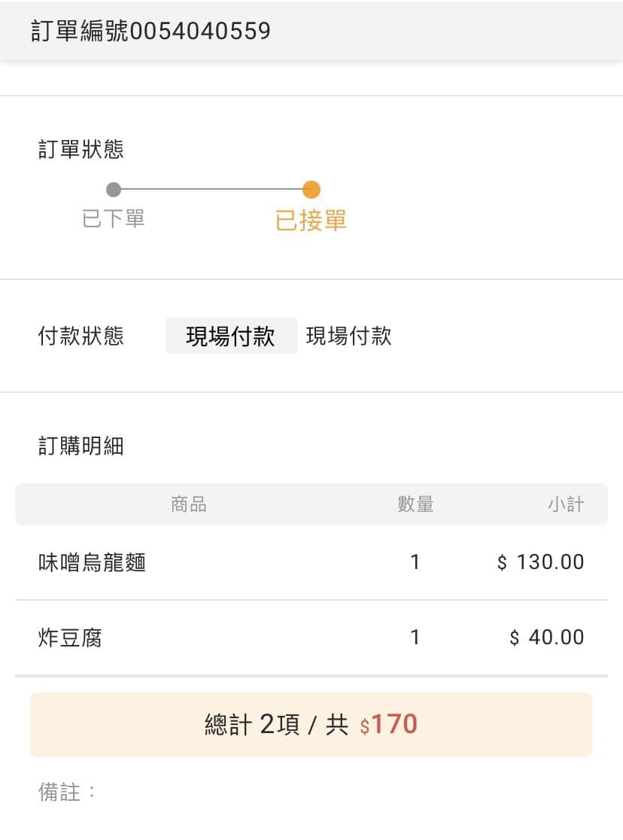This screenshot has height=840, width=623.
Task: Click the $ 40.00 subtotal
Action: click(547, 638)
